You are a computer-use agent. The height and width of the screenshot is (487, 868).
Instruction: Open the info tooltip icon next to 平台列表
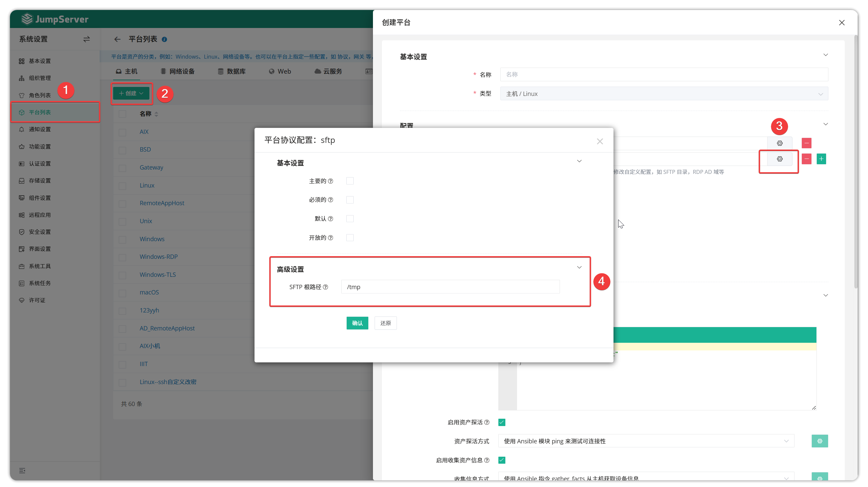pos(164,39)
